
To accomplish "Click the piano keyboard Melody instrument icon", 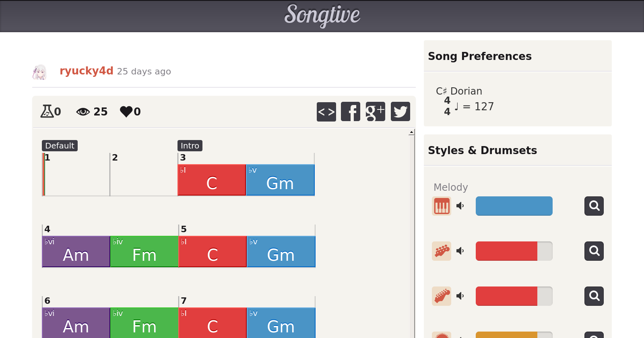I will (x=442, y=206).
